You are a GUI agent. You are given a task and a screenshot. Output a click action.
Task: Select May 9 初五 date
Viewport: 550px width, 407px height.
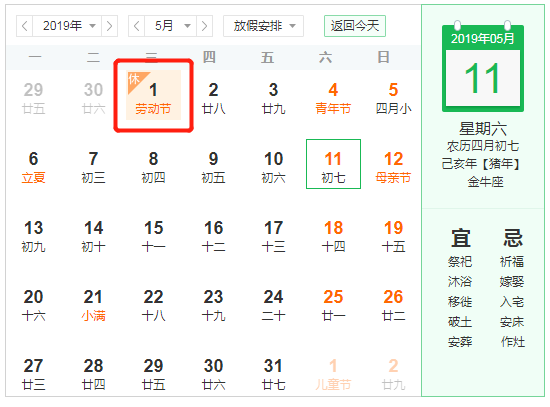(x=213, y=167)
